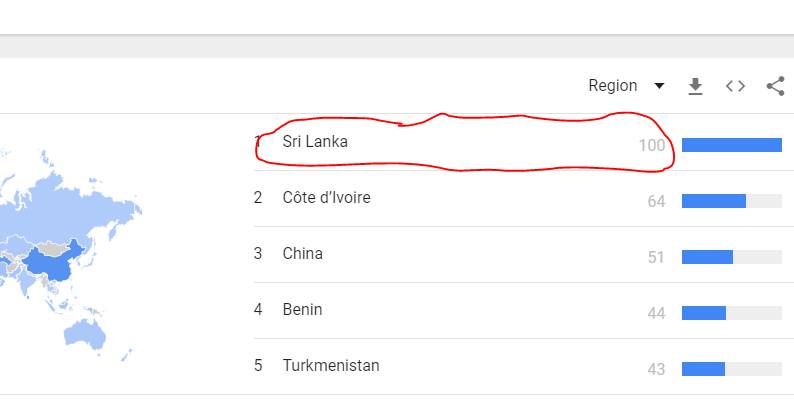Select Côte d'Ivoire in the list
The width and height of the screenshot is (794, 400).
(326, 198)
